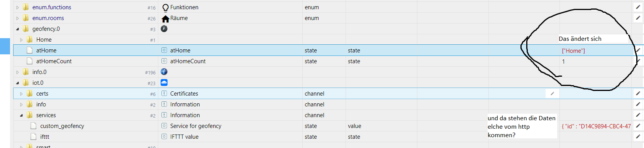Expand the enum.functions folder
This screenshot has width=644, height=148.
pyautogui.click(x=18, y=7)
